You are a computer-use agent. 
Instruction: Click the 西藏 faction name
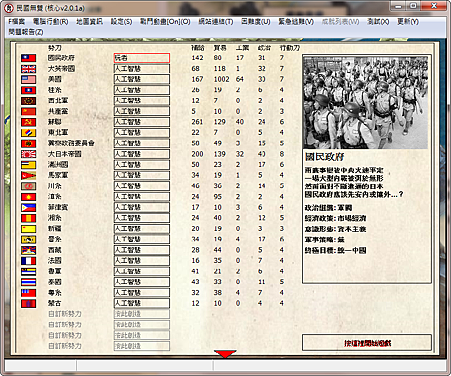click(55, 250)
